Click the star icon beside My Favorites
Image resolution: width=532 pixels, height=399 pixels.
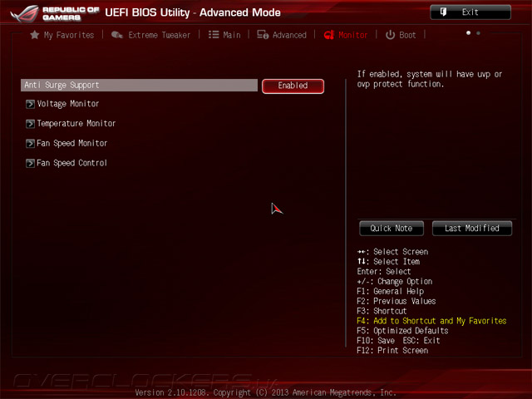click(35, 35)
